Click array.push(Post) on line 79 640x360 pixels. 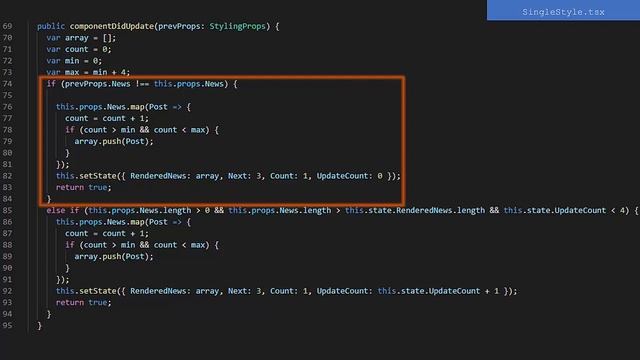114,141
